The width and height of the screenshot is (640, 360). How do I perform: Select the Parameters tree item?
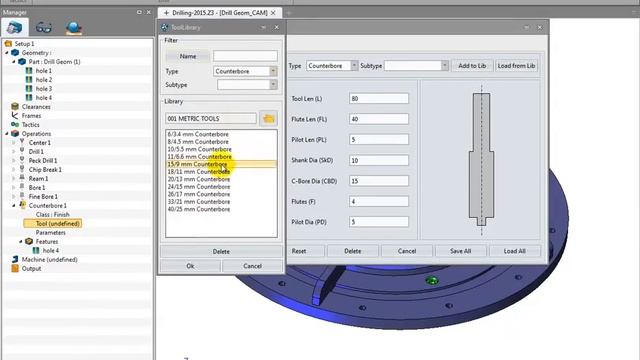(x=51, y=232)
